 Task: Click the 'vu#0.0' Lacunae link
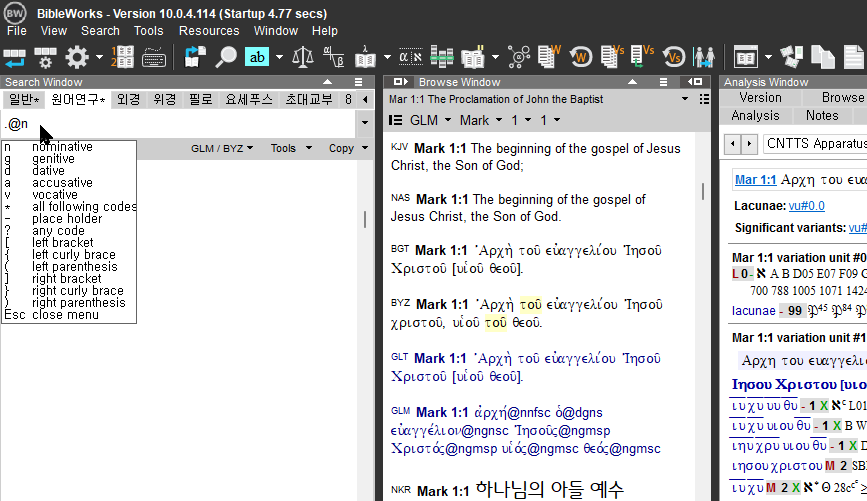pos(806,206)
